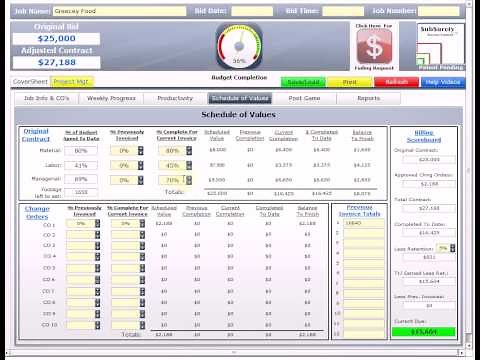Go to the Post Game tab

coord(304,98)
